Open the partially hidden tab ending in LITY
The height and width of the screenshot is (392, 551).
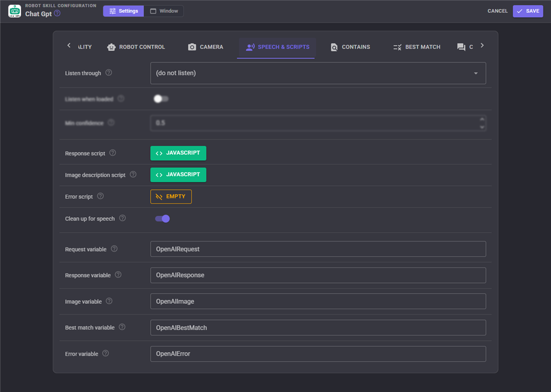[84, 47]
